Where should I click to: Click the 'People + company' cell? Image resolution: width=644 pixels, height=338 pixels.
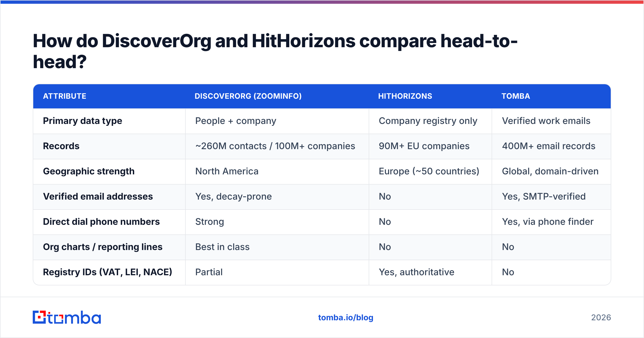click(236, 121)
